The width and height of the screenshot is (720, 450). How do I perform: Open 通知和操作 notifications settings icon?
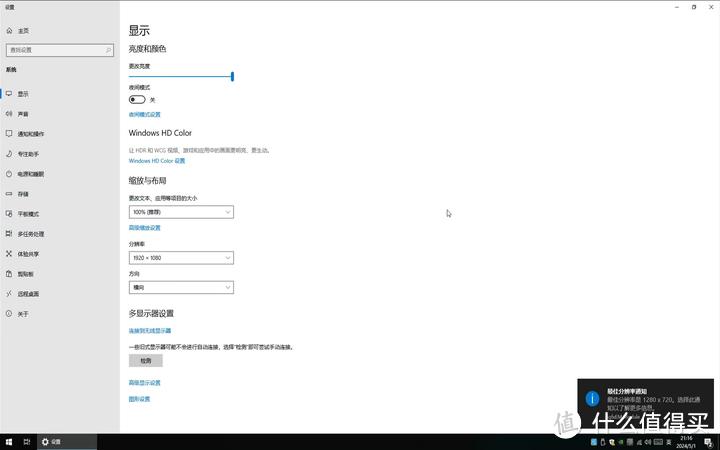(9, 134)
